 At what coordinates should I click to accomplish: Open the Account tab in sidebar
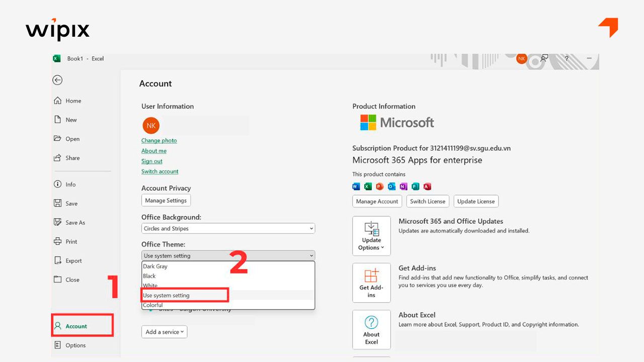pos(76,326)
